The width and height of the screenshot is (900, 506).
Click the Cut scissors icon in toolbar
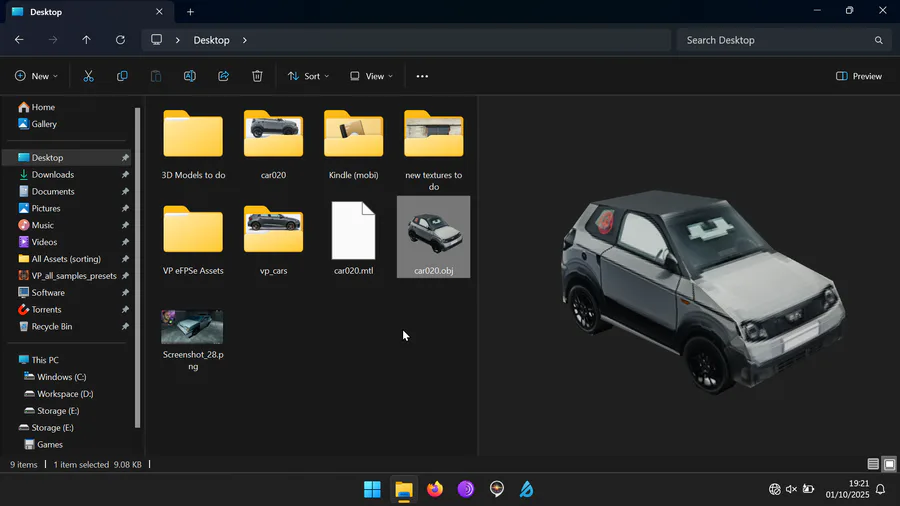point(88,76)
